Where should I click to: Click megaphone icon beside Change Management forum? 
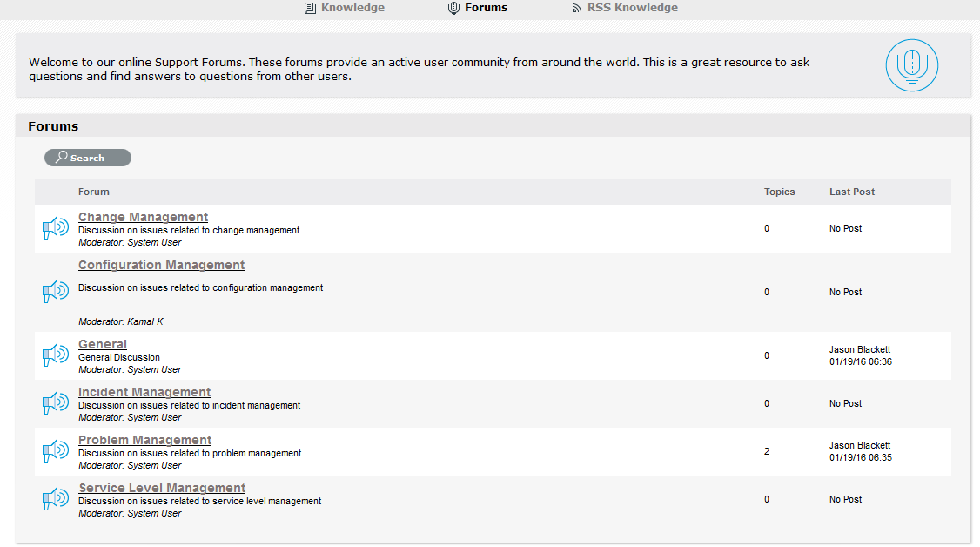pyautogui.click(x=56, y=228)
